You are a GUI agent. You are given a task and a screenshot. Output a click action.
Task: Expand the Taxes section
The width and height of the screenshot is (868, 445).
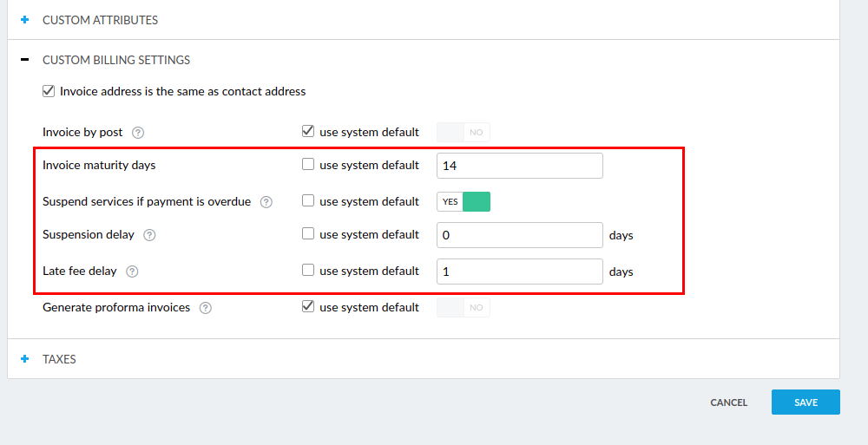(25, 359)
